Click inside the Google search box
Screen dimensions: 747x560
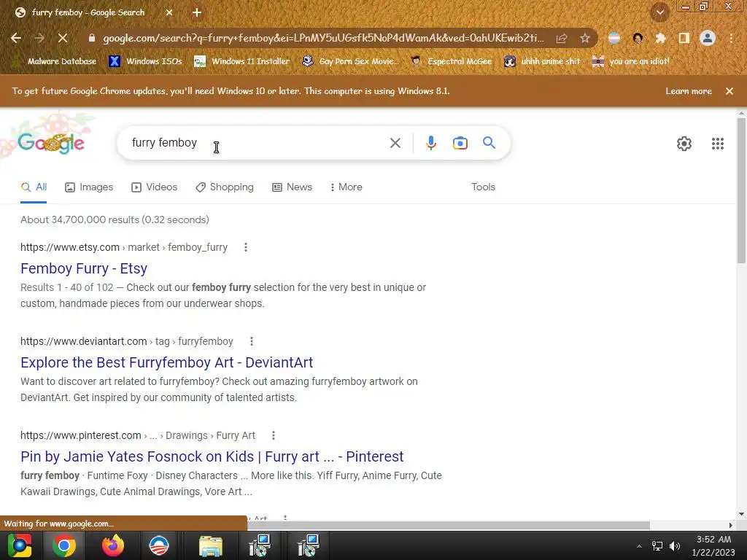[x=258, y=143]
